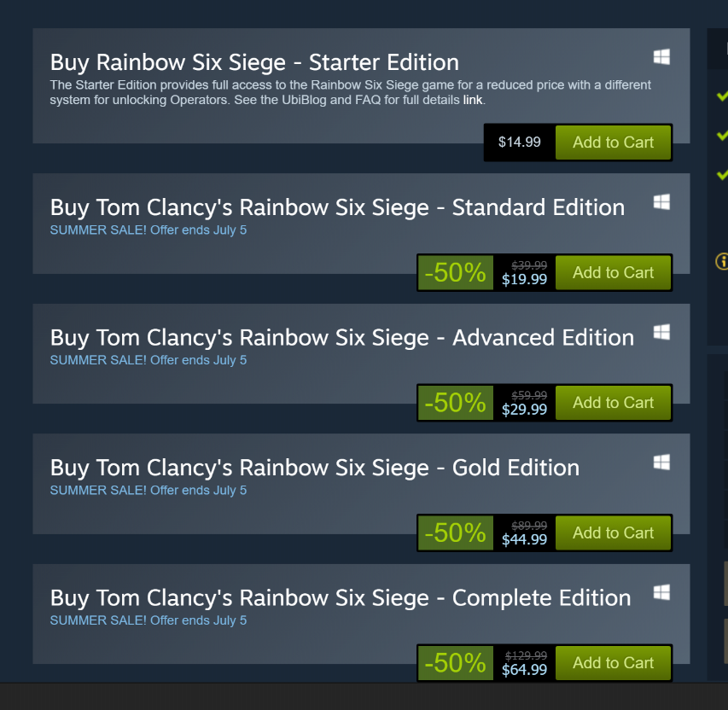The image size is (728, 710).
Task: Click the Windows icon for Standard Edition
Action: [x=661, y=202]
